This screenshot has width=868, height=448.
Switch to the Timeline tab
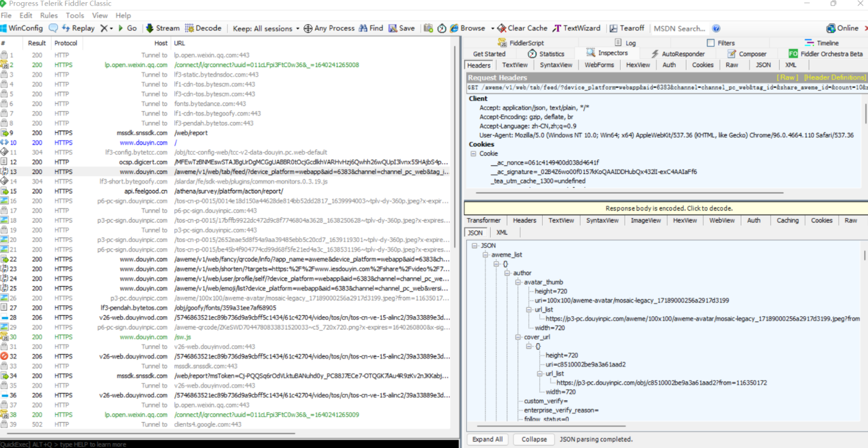click(822, 43)
